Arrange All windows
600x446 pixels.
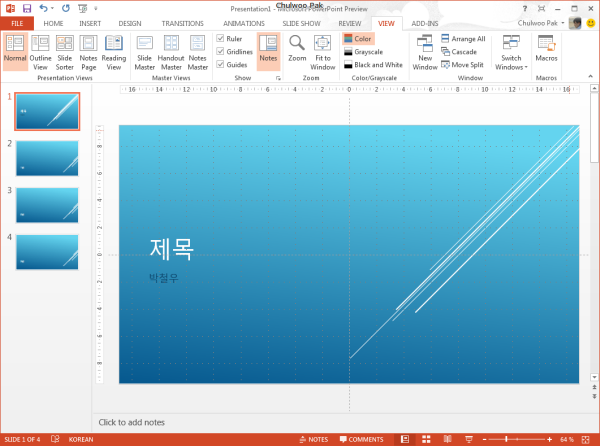tap(463, 39)
